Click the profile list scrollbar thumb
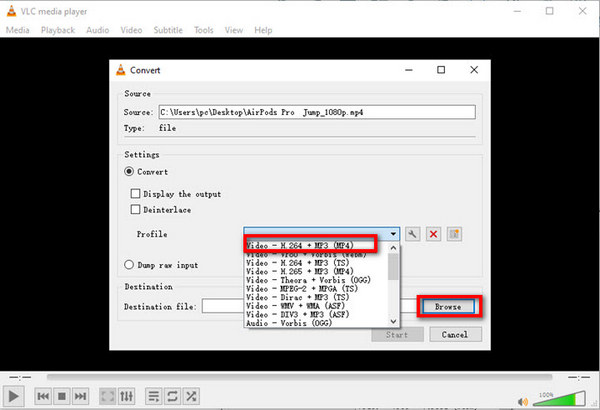The height and width of the screenshot is (410, 600). click(x=393, y=267)
